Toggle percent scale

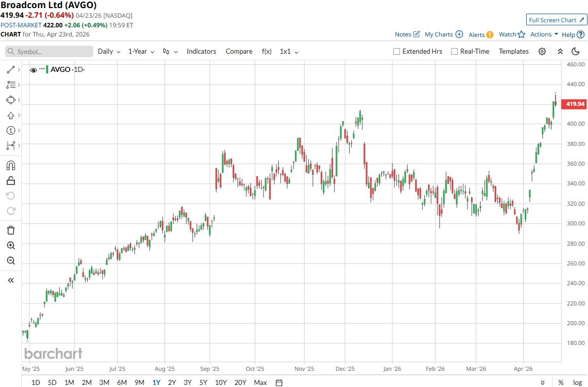click(x=561, y=382)
